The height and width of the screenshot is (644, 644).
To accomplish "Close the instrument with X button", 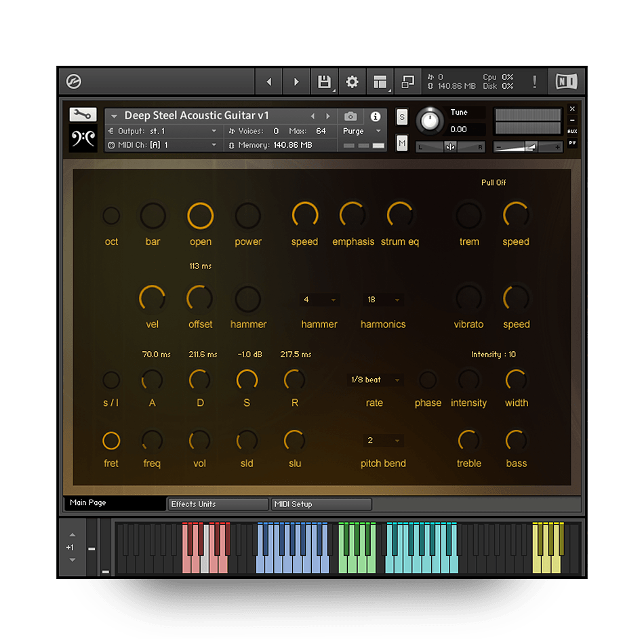I will coord(572,109).
